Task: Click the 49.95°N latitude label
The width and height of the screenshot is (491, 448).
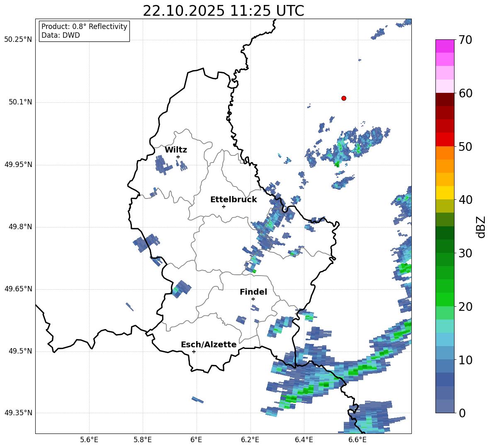Action: pos(18,165)
